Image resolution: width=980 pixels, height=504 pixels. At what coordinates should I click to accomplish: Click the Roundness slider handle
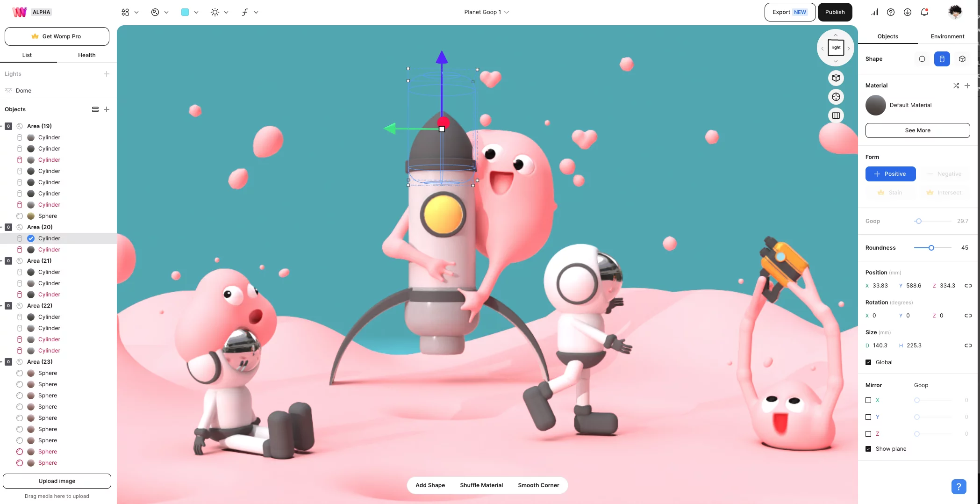coord(931,248)
